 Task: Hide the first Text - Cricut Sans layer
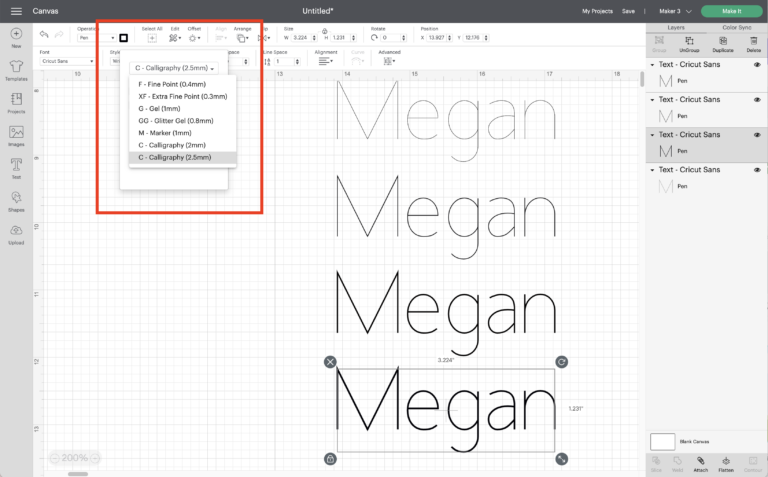pos(756,64)
